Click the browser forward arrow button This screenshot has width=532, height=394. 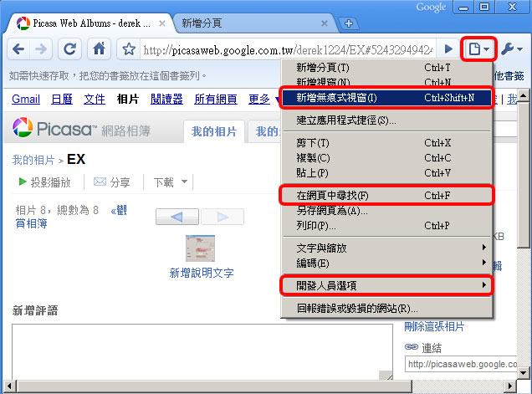pos(41,49)
